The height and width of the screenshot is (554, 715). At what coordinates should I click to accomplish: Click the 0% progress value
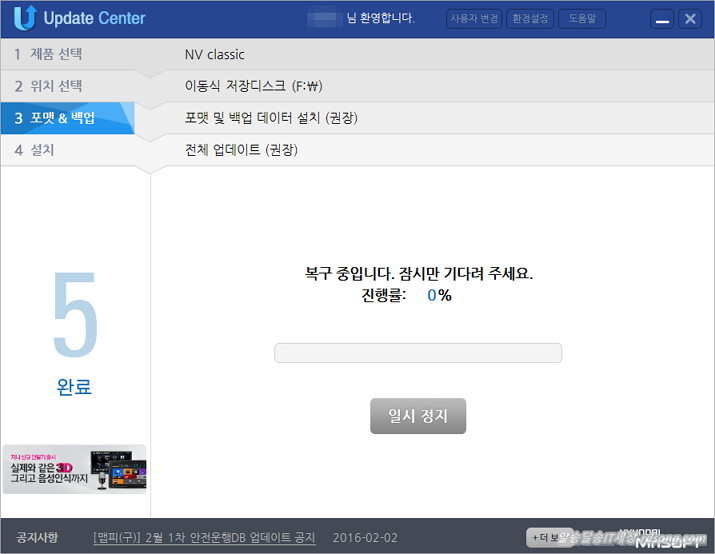click(x=439, y=295)
